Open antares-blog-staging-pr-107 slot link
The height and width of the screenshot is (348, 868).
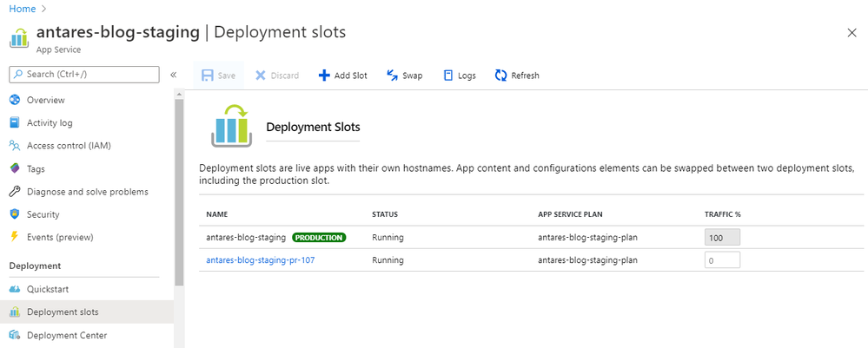click(x=260, y=260)
